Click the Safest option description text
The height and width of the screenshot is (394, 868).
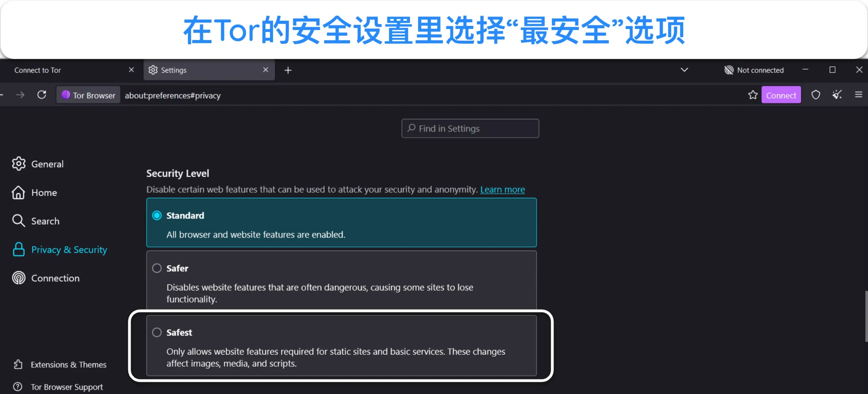click(x=336, y=357)
